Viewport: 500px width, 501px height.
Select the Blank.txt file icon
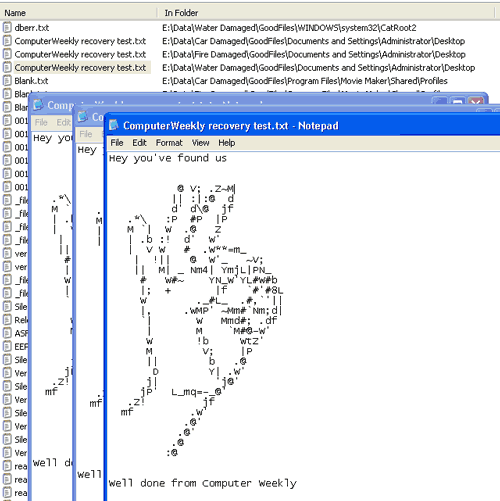click(x=7, y=81)
